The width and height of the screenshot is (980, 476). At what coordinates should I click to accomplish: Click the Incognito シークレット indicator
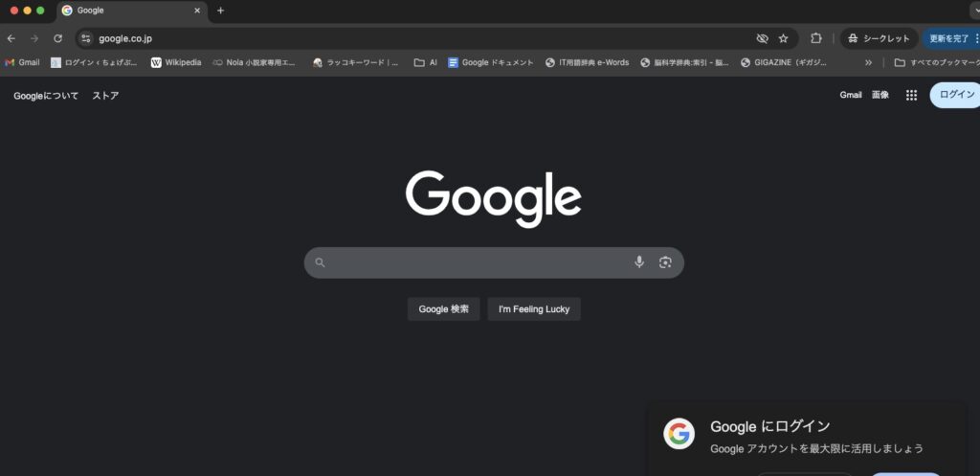click(x=879, y=38)
